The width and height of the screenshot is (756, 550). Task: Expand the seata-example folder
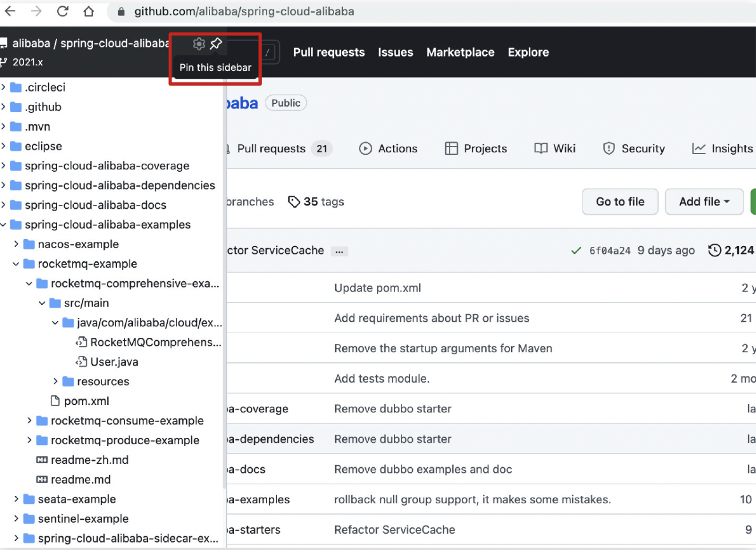tap(16, 499)
